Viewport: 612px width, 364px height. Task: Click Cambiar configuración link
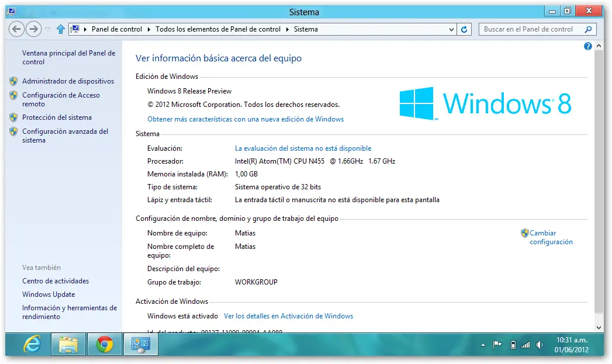click(551, 237)
